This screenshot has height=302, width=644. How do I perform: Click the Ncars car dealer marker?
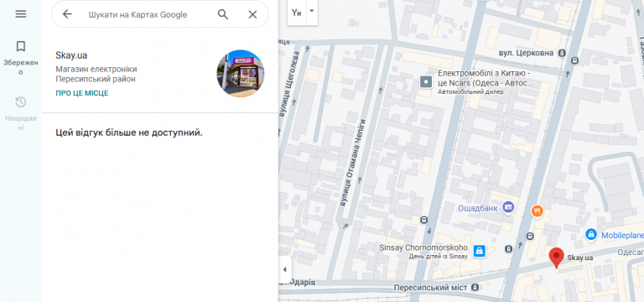click(426, 82)
